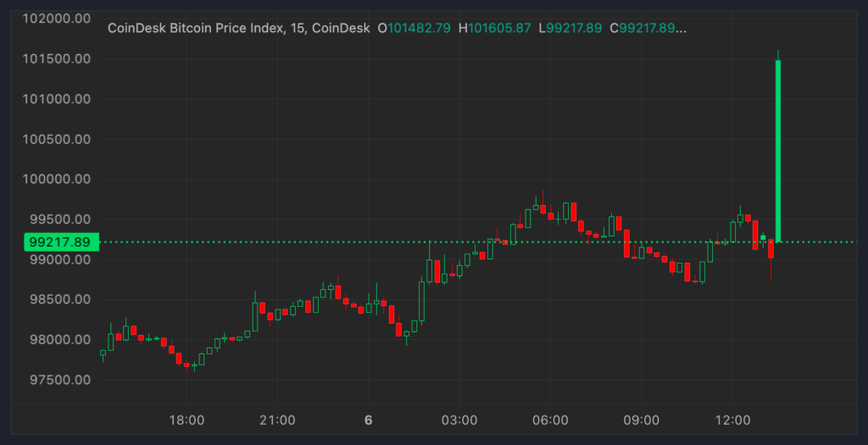Select the 21:00 time axis label
Viewport: 868px width, 445px height.
277,420
